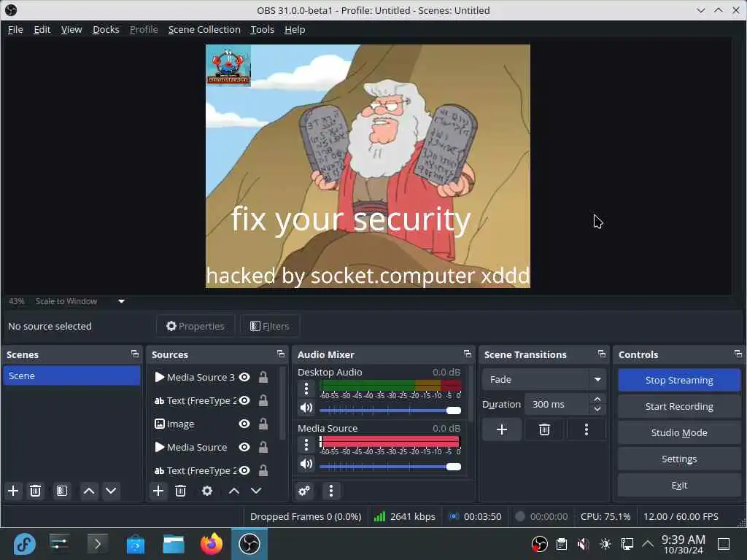Open muted volume tray icon

tap(583, 544)
